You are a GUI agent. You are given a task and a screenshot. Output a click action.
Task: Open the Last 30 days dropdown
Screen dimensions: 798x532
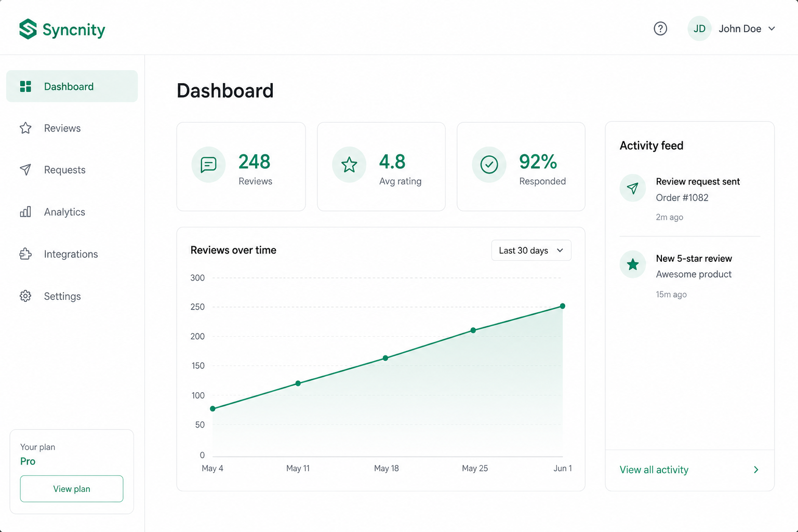[x=531, y=250]
